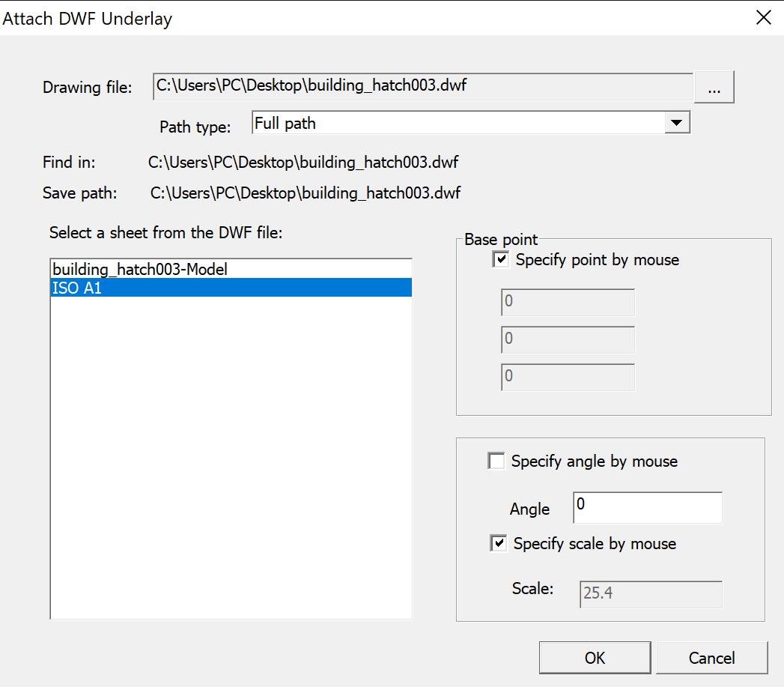Click the Angle label next to its field
The image size is (784, 687).
[529, 509]
